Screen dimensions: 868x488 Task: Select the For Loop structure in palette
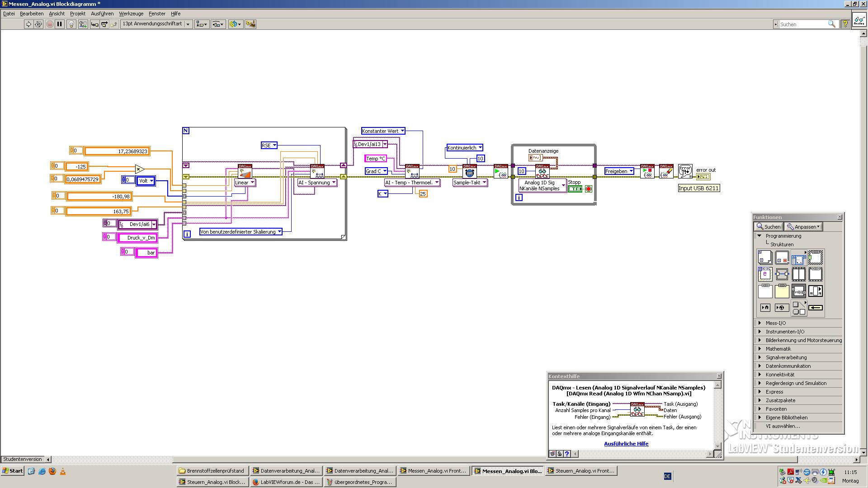click(765, 258)
